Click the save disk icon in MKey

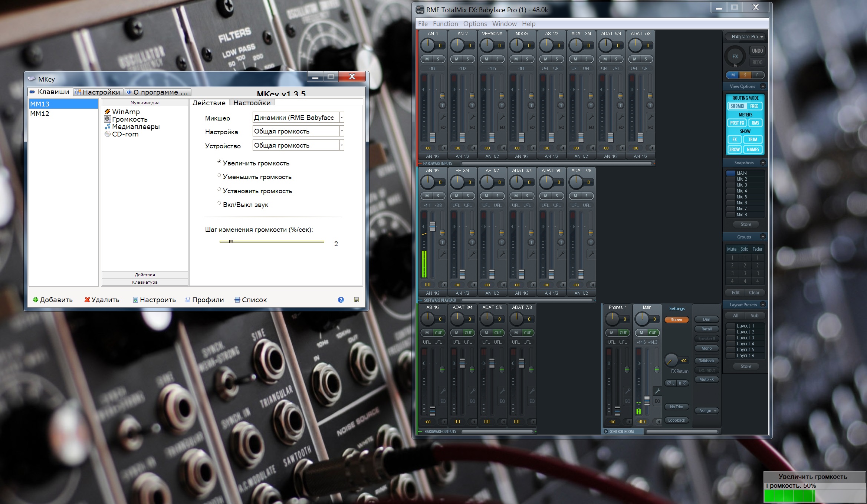coord(357,300)
